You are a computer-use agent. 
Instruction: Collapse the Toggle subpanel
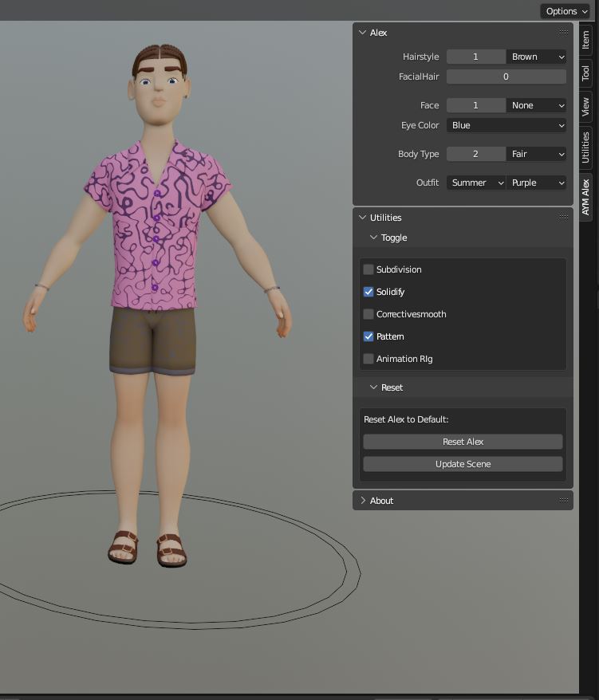point(393,238)
